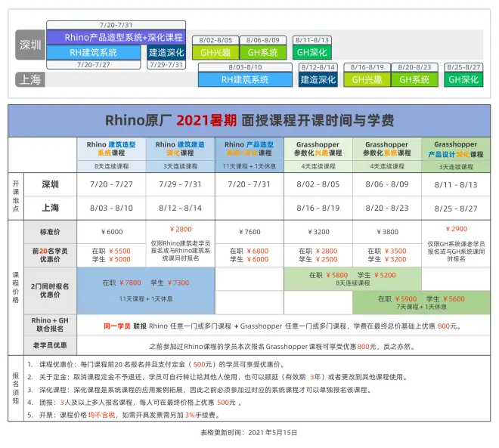This screenshot has height=448, width=499.
Task: Click the Grasshopper 参数化兴趣课程 column header
Action: click(318, 149)
